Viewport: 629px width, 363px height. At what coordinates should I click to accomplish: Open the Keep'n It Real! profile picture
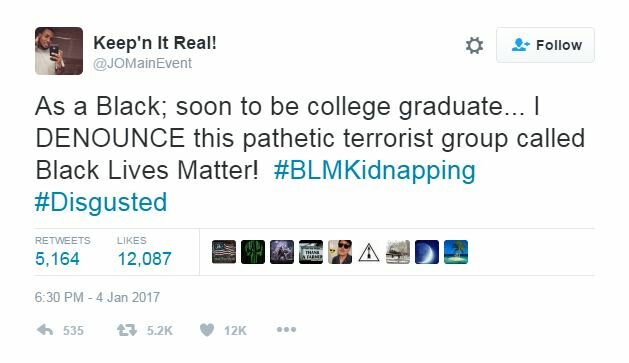(x=59, y=51)
